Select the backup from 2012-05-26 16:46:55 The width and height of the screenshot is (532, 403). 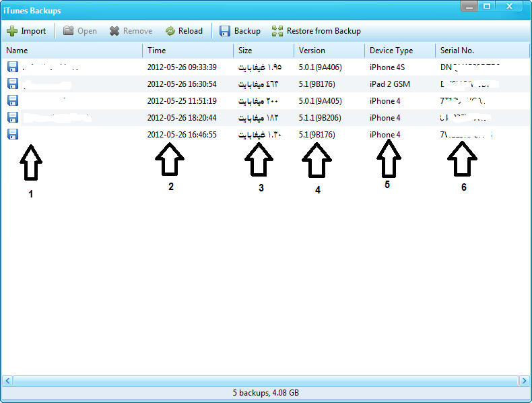coord(182,135)
